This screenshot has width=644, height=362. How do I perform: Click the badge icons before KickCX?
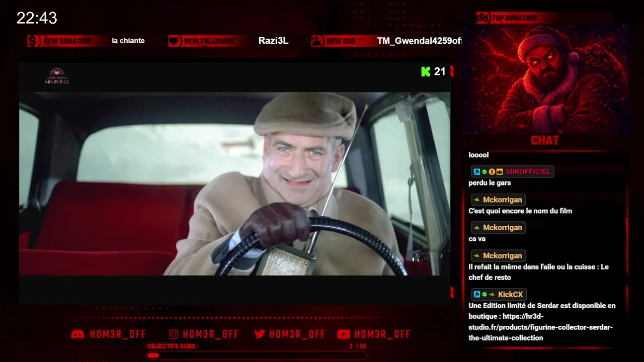click(485, 294)
